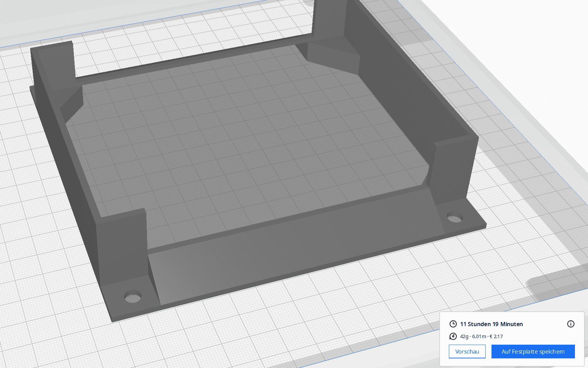Click the filament spool material icon
588x368 pixels.
[453, 336]
